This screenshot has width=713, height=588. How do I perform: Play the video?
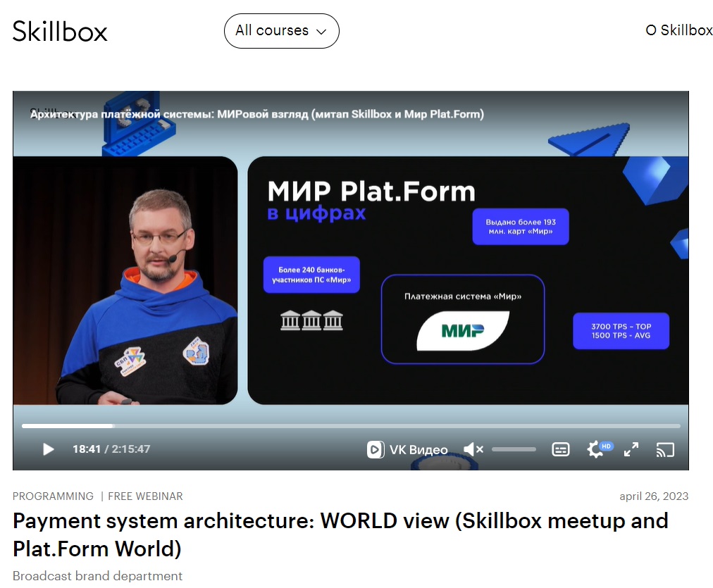point(48,449)
